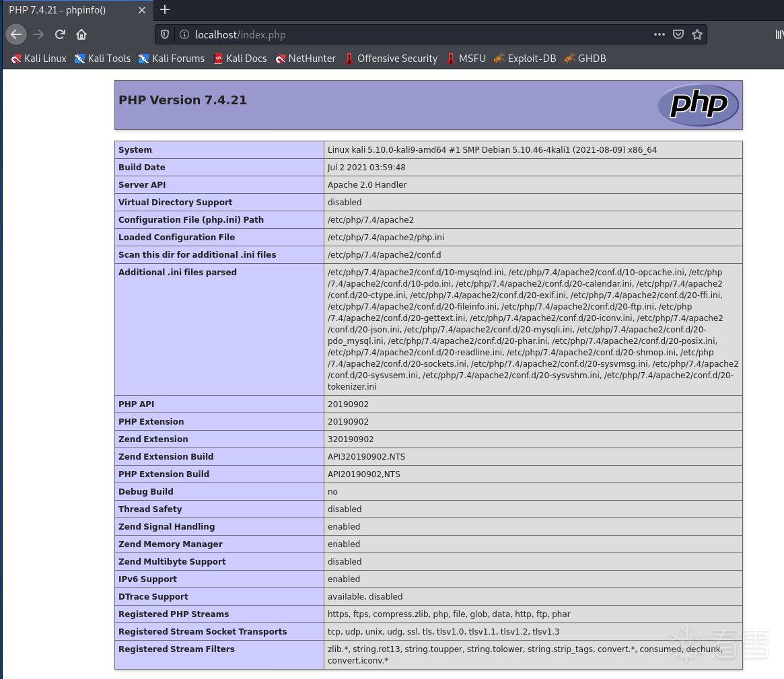This screenshot has height=679, width=784.
Task: Click the Loaded Configuration File label
Action: tap(176, 237)
